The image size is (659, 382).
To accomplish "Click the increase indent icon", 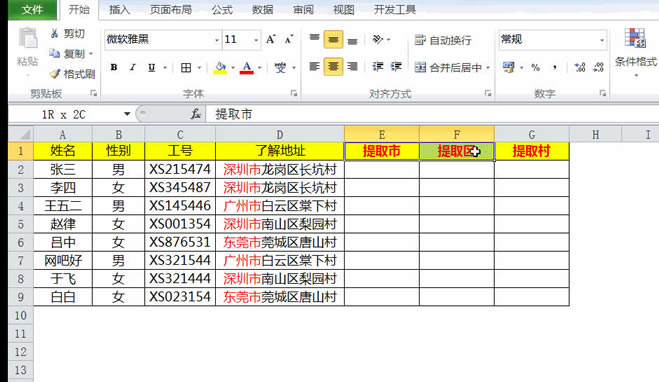I will click(396, 66).
